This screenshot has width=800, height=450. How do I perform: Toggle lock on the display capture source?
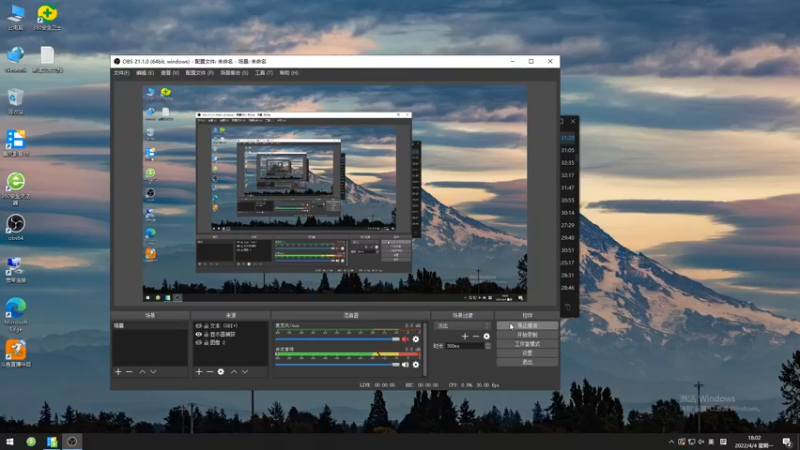(x=206, y=334)
